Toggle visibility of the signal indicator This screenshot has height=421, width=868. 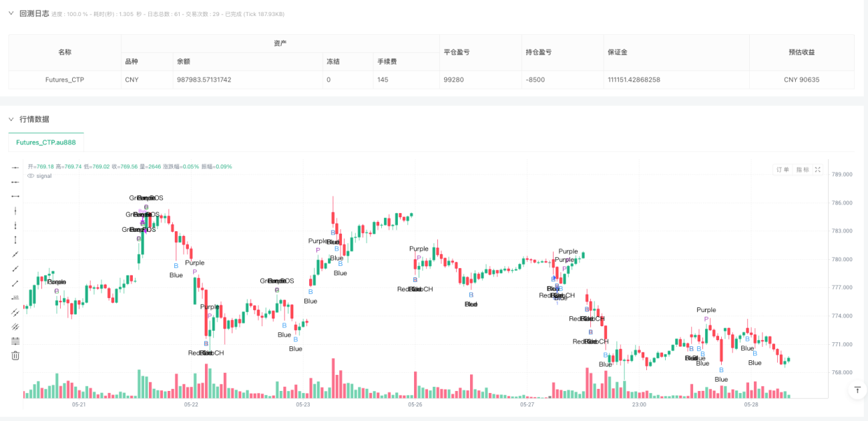click(31, 176)
